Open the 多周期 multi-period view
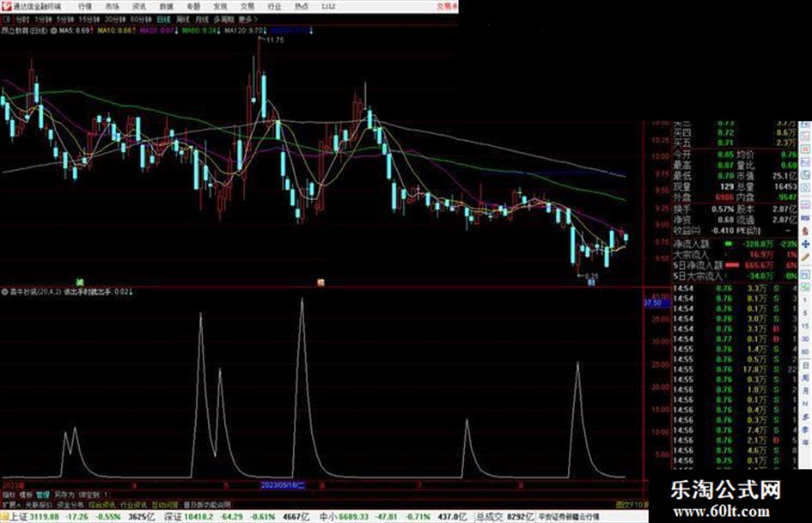This screenshot has height=523, width=812. coord(223,19)
